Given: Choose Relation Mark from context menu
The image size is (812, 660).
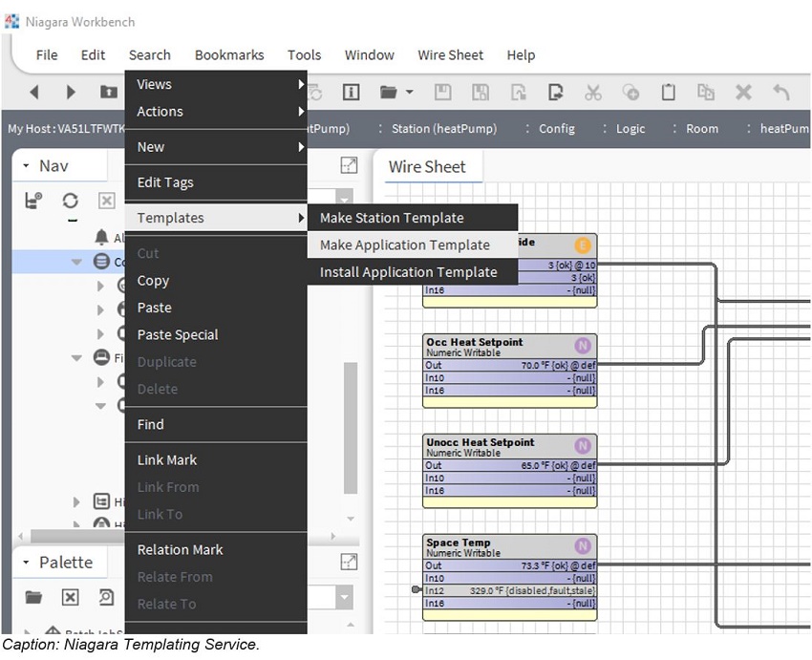Looking at the screenshot, I should (216, 550).
